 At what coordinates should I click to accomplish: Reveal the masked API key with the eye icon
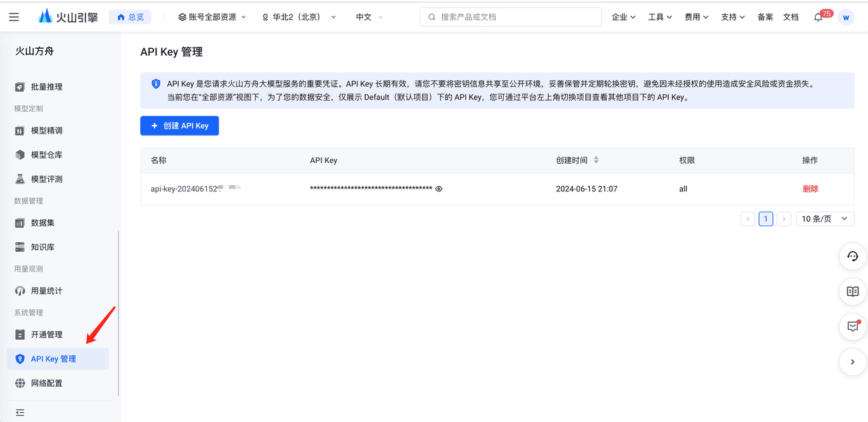(439, 189)
